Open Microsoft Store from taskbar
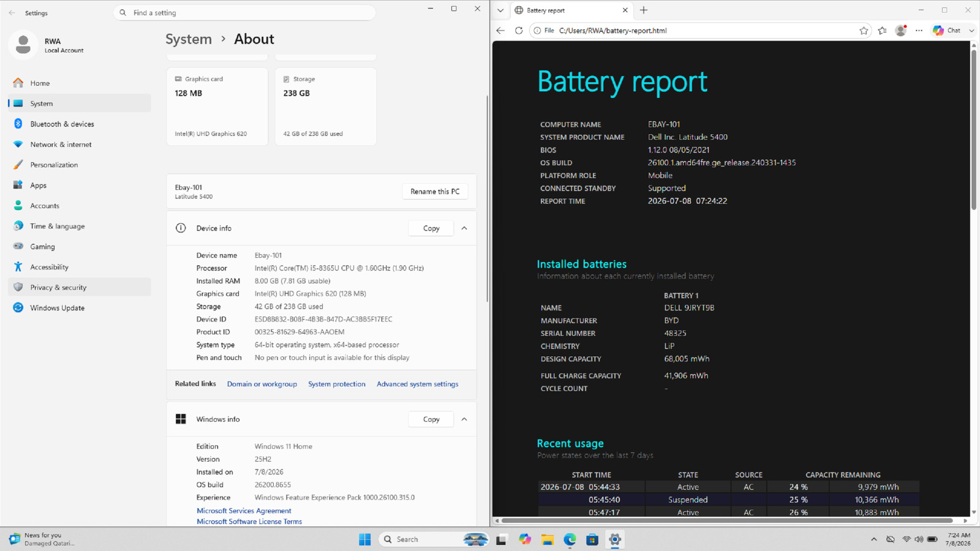 pos(592,539)
